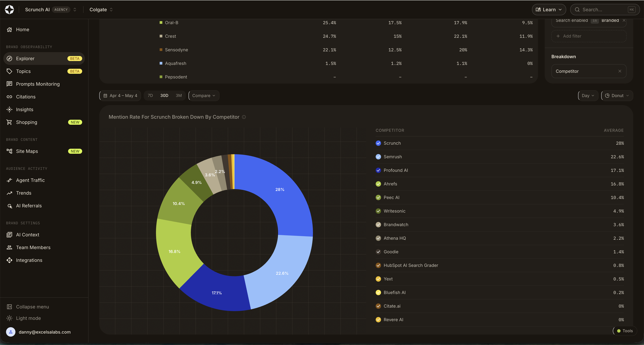Select the 30D time range
Viewport: 644px width, 345px height.
tap(164, 96)
